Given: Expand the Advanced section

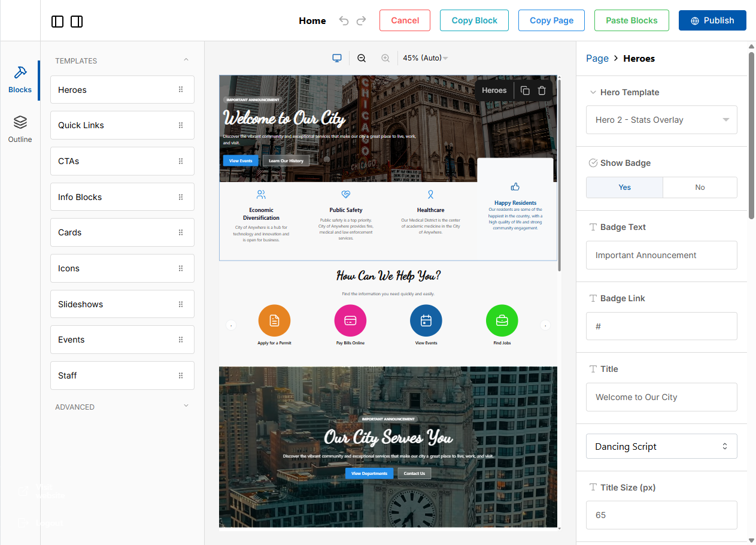Looking at the screenshot, I should pyautogui.click(x=186, y=406).
